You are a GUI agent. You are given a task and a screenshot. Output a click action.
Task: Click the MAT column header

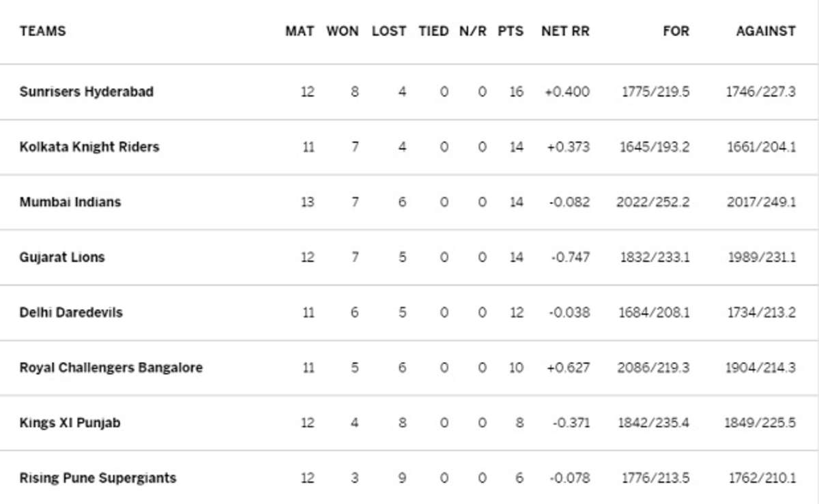click(300, 31)
